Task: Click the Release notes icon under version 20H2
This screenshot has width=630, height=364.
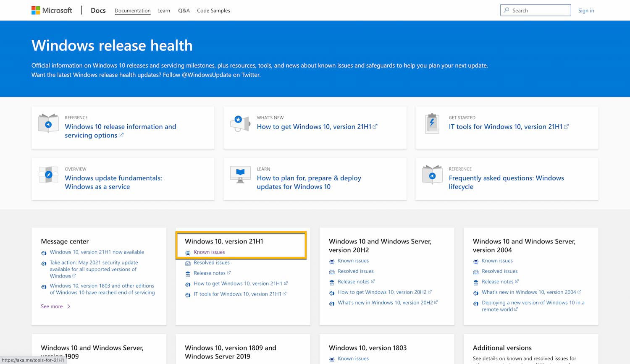Action: [332, 283]
